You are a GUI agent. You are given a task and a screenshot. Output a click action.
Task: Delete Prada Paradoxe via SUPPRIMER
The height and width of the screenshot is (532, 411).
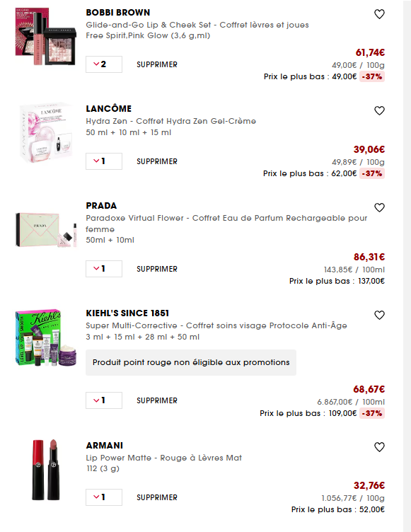[157, 269]
